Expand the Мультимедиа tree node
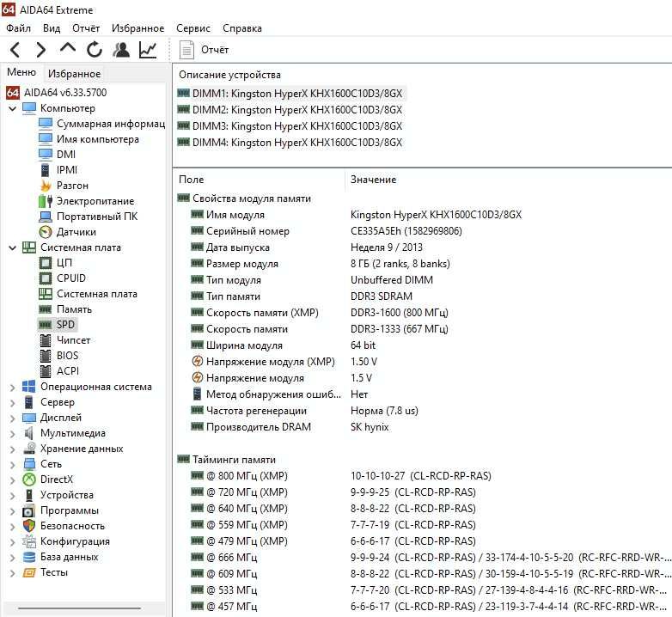The height and width of the screenshot is (617, 672). coord(12,433)
